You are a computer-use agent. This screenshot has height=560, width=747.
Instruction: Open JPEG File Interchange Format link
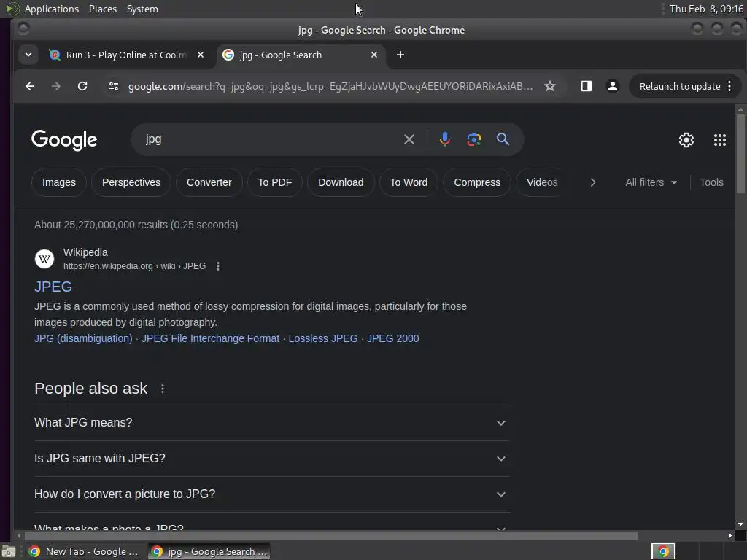tap(210, 338)
